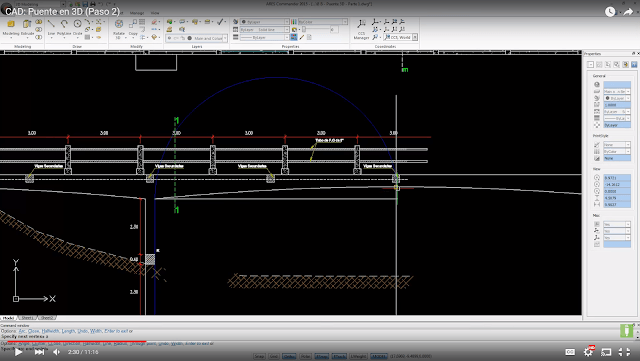Viewport: 640px width, 361px height.
Task: Click the last blue icon in Properties toolbar
Action: click(634, 65)
